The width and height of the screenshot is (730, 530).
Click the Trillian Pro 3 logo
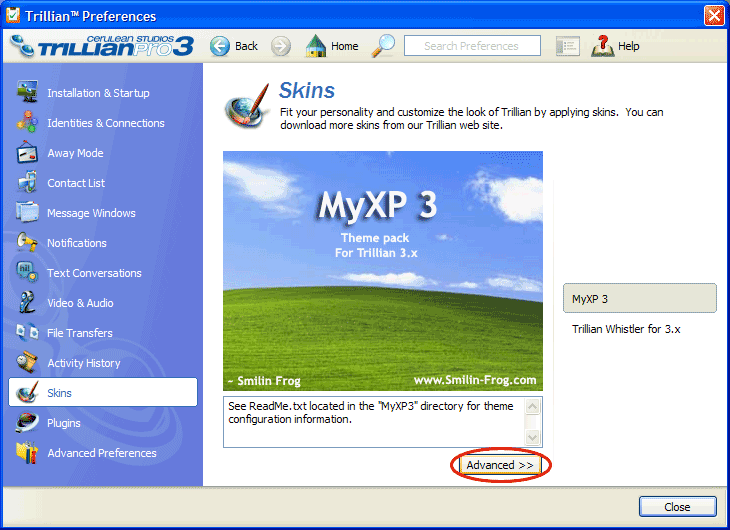(x=102, y=46)
